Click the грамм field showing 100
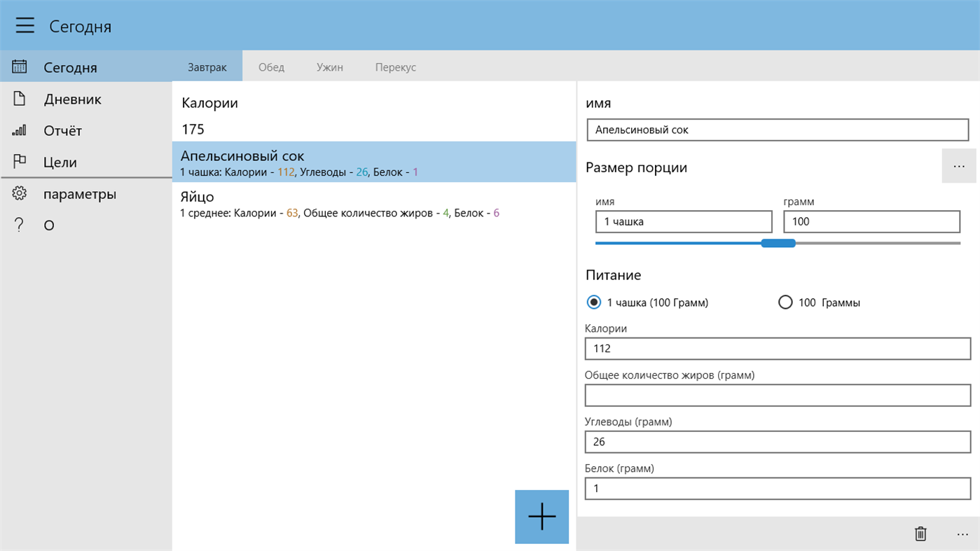 (871, 221)
